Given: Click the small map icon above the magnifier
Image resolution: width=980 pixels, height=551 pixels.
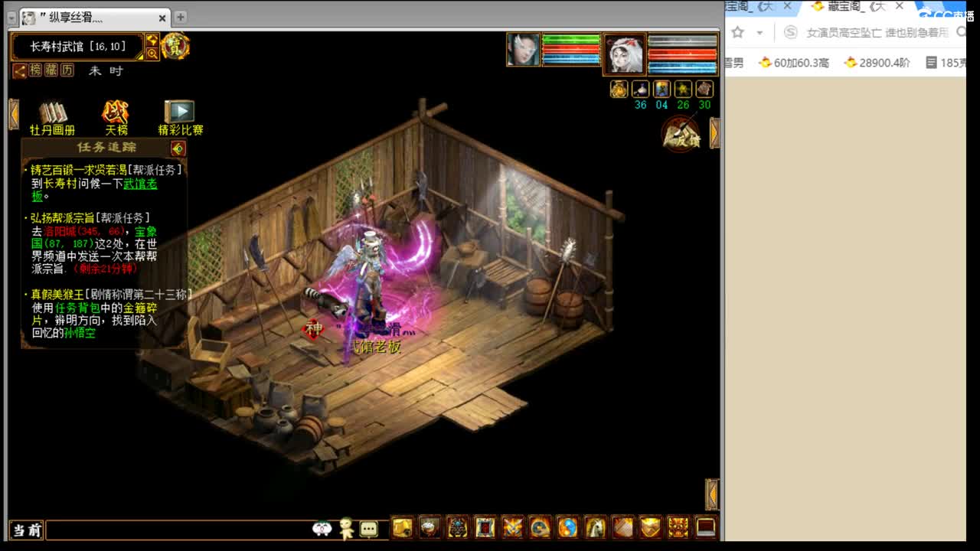Looking at the screenshot, I should click(152, 40).
